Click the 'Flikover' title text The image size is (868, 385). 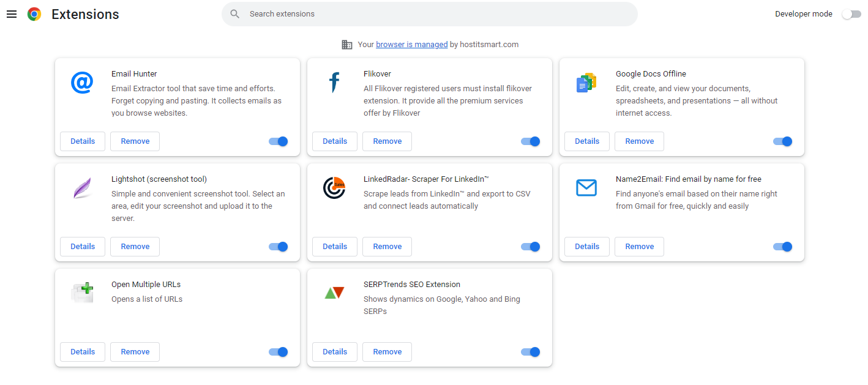[x=377, y=74]
